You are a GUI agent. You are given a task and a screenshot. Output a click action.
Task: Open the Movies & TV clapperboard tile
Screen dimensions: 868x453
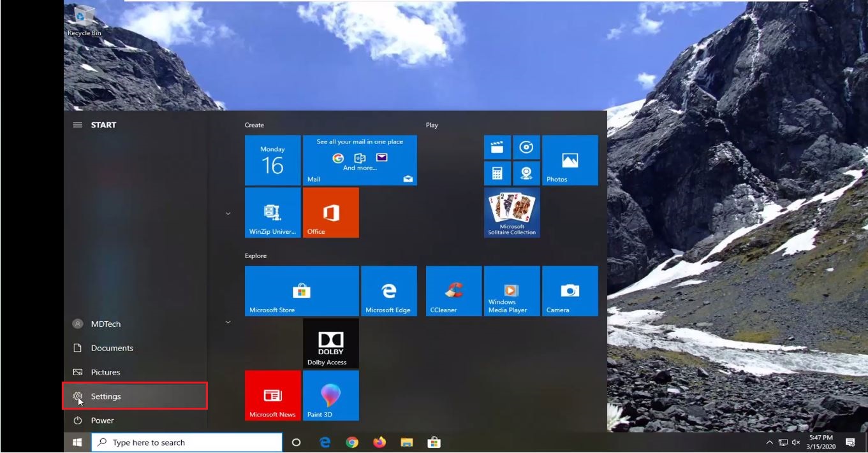[x=497, y=147]
